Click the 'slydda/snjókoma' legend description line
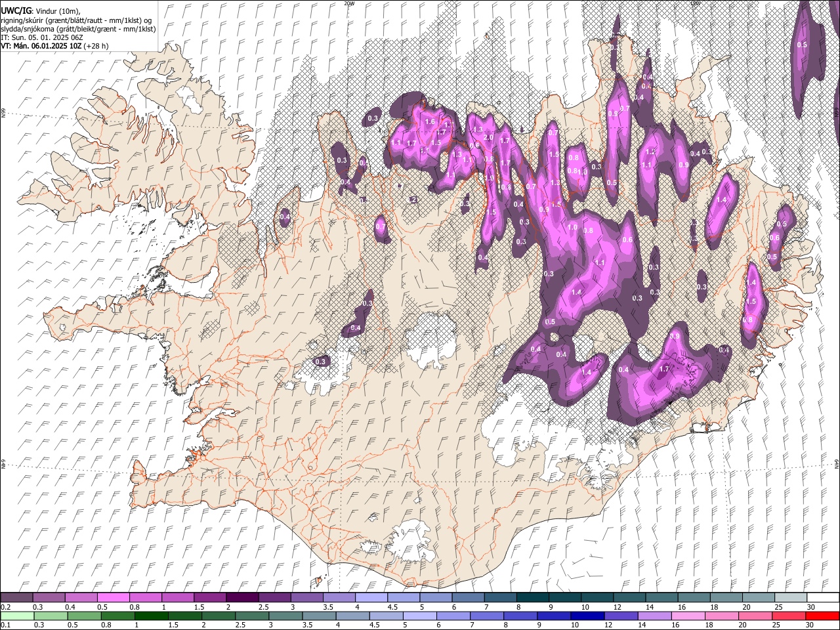Screen dimensions: 840x630 [78, 29]
